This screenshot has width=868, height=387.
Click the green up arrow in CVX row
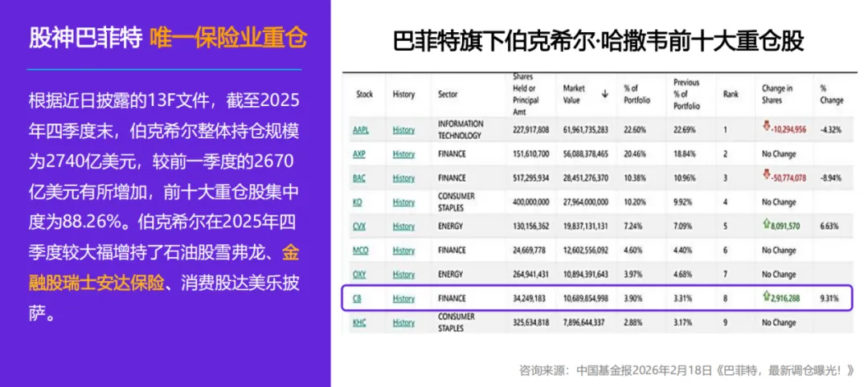(x=766, y=225)
